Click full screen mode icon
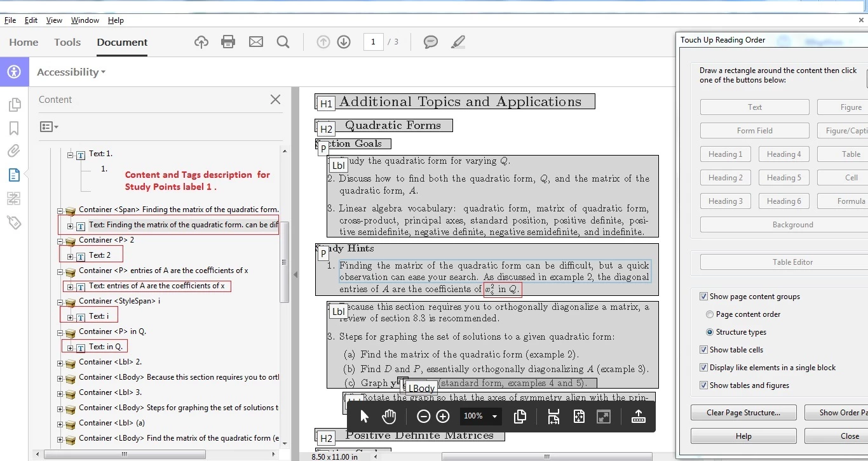868x461 pixels. pyautogui.click(x=604, y=417)
